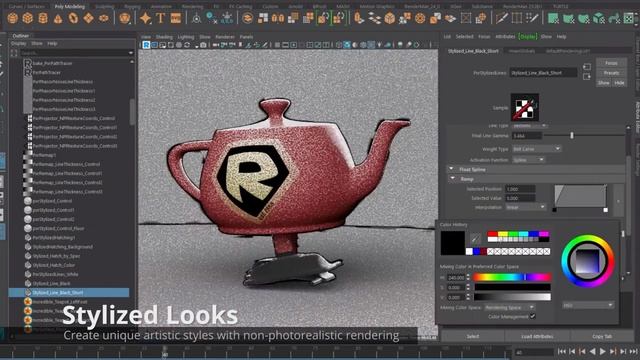This screenshot has height=360, width=640.
Task: Go to end of playback range
Action: click(633, 351)
